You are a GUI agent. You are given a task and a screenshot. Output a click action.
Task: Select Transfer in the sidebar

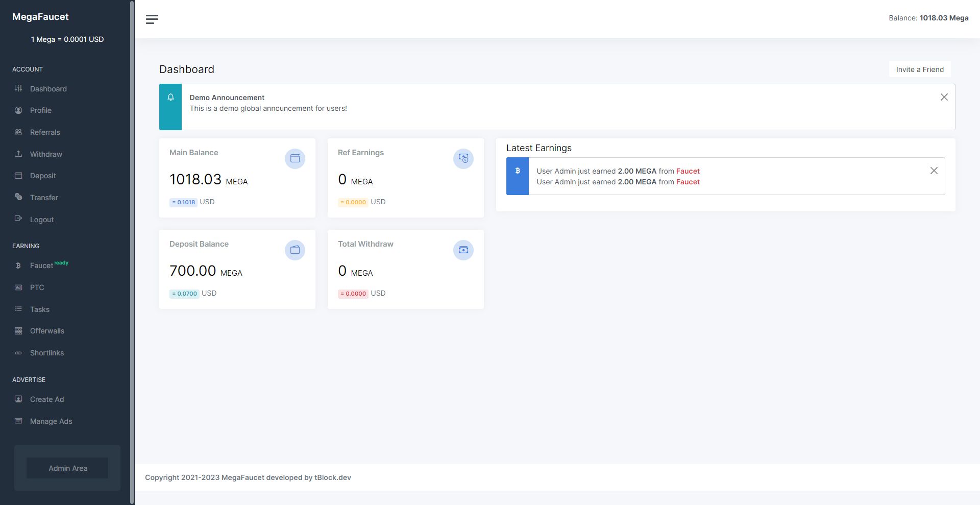click(x=44, y=198)
